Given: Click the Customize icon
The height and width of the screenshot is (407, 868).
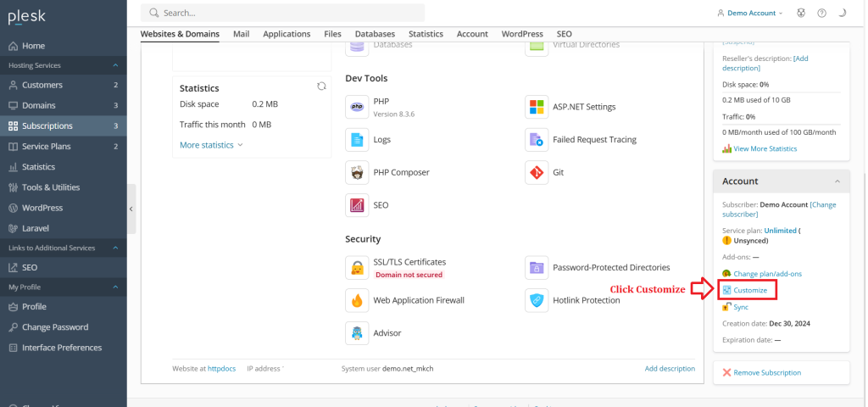Looking at the screenshot, I should (x=726, y=290).
